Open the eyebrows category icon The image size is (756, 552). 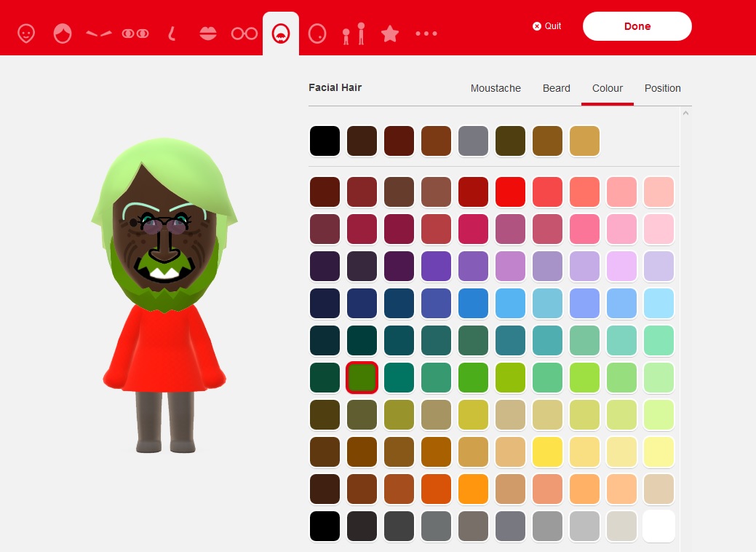coord(99,33)
